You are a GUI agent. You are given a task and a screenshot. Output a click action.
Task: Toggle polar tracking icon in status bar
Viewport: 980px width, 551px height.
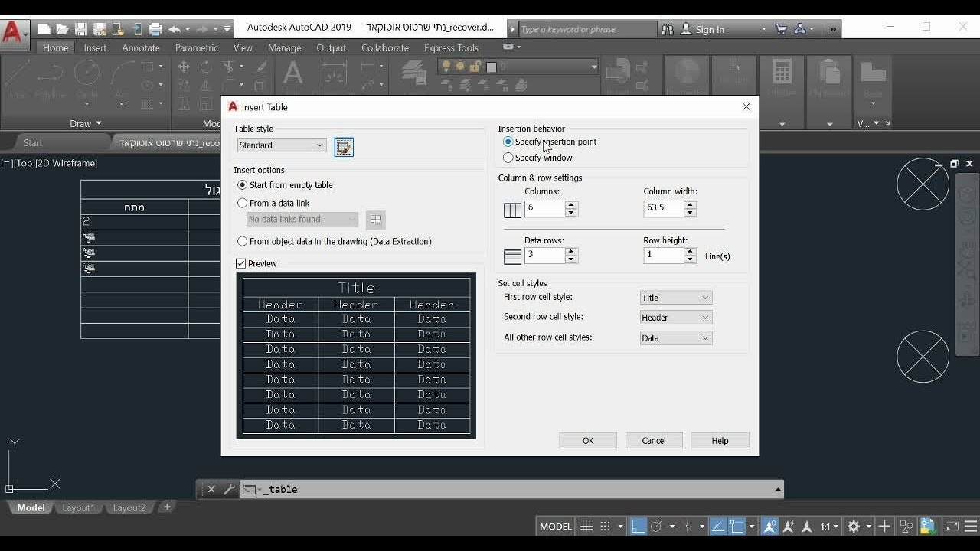point(656,527)
